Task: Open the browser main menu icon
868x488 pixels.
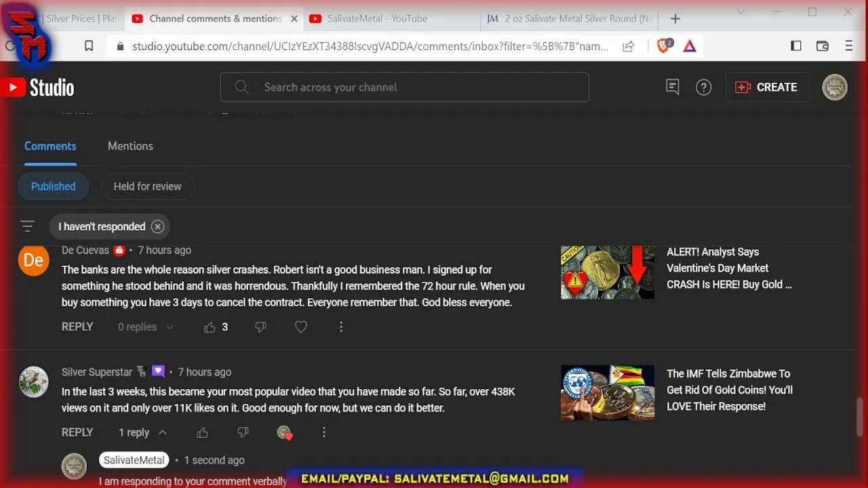Action: point(848,46)
